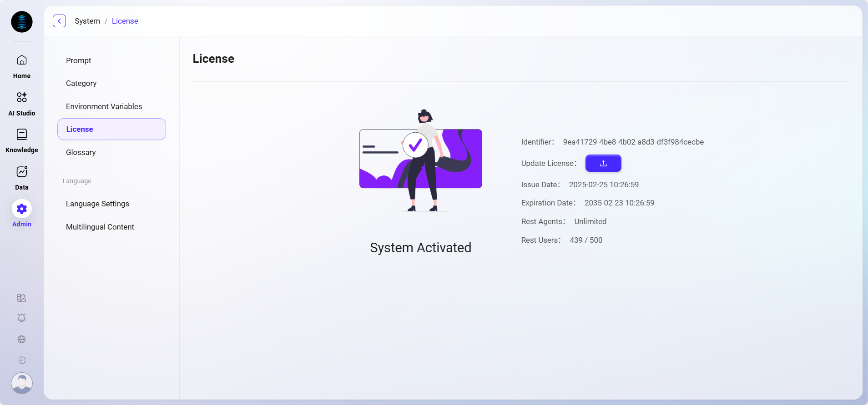The width and height of the screenshot is (868, 405).
Task: Click the Admin gear icon
Action: pos(22,209)
